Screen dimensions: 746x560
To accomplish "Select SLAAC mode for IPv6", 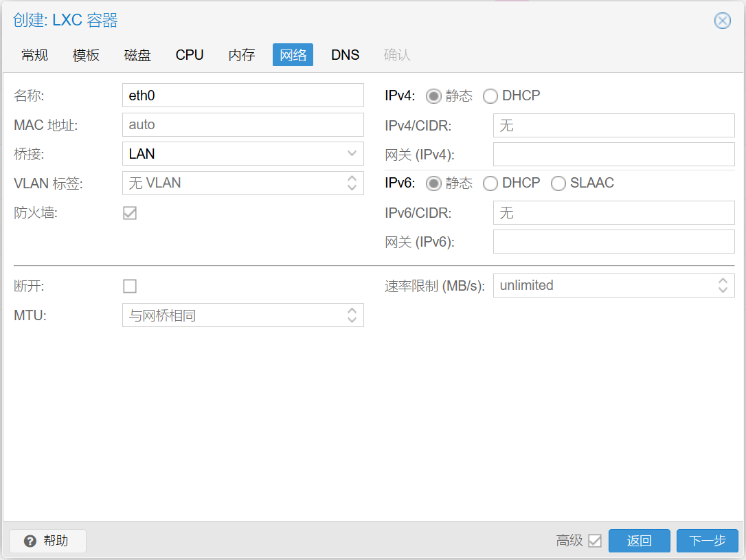I will click(x=558, y=183).
